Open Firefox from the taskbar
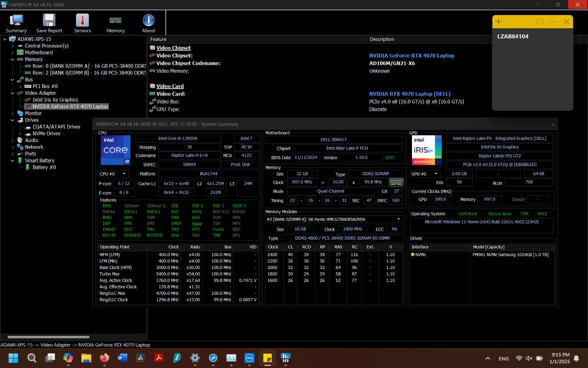This screenshot has height=368, width=588. click(104, 358)
